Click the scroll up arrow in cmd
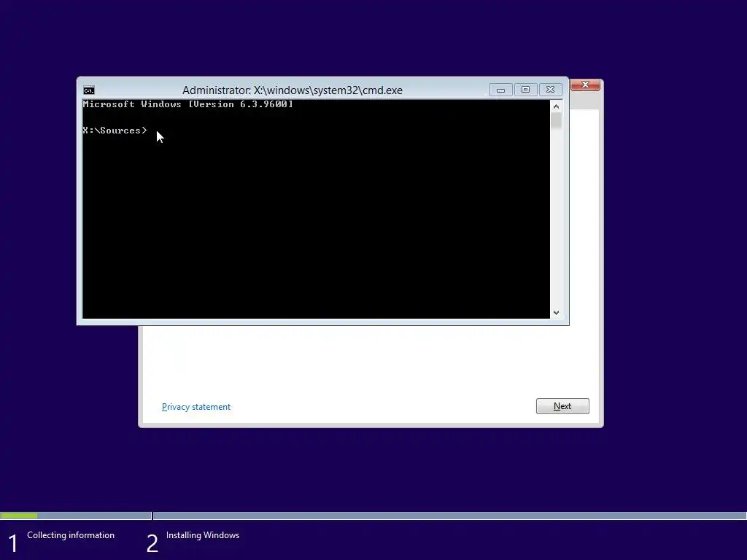 pyautogui.click(x=556, y=106)
